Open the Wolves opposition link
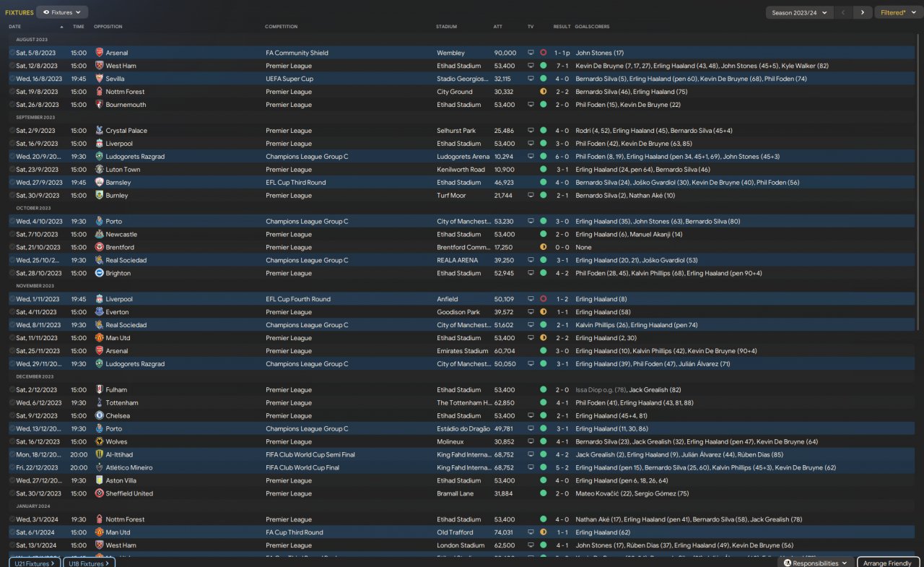This screenshot has width=924, height=567. pyautogui.click(x=116, y=442)
